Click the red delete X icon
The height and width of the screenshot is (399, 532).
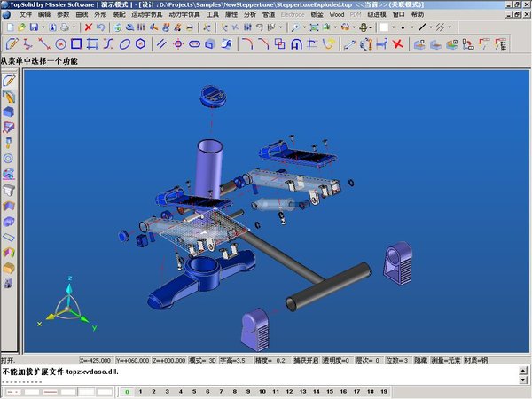coord(88,27)
